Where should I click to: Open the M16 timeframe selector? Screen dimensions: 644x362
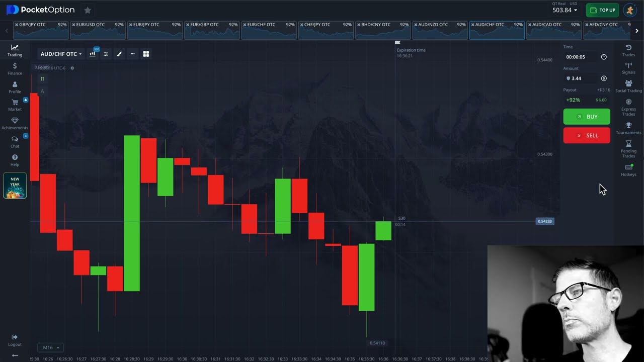pyautogui.click(x=50, y=347)
